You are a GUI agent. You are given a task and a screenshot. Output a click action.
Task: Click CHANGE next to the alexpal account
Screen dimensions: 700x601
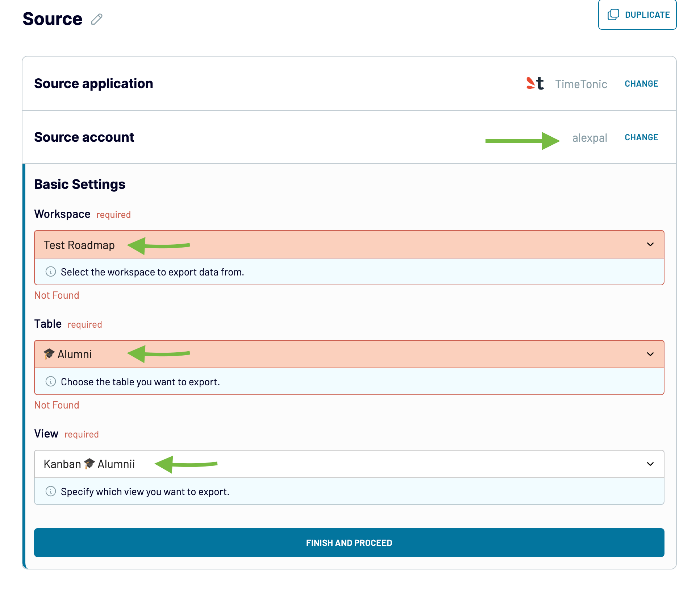(x=641, y=137)
